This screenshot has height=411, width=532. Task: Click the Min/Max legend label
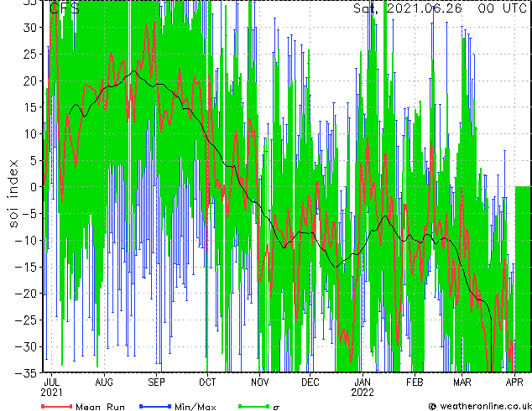tap(195, 407)
